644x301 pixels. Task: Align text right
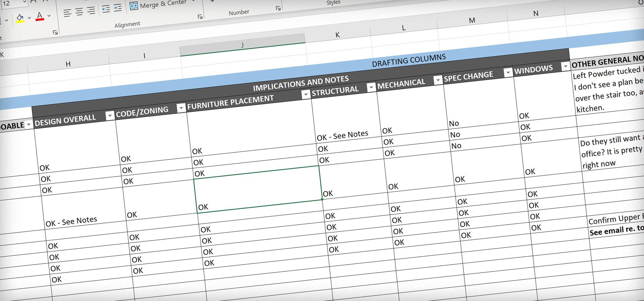[x=91, y=11]
